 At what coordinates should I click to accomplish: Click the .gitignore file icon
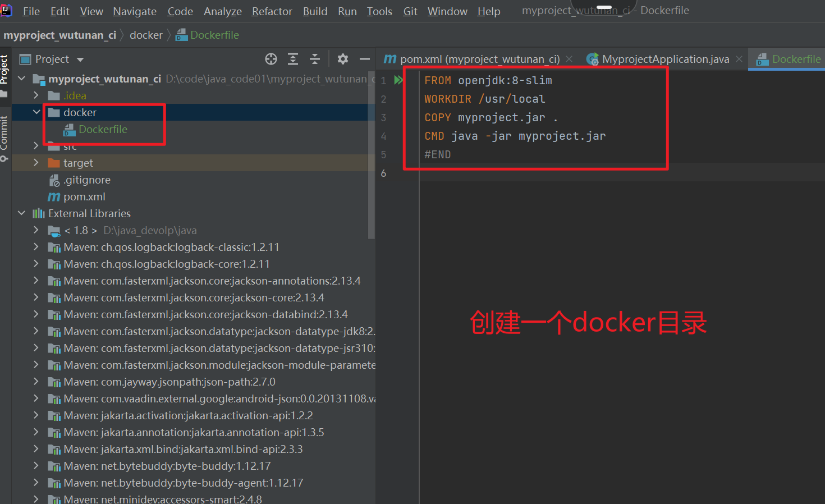[54, 180]
